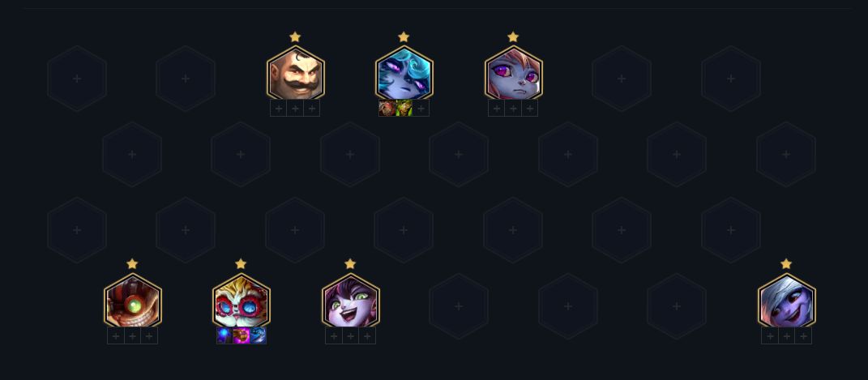Add an item in Vex's empty item slot
The height and width of the screenshot is (380, 868).
(x=421, y=109)
